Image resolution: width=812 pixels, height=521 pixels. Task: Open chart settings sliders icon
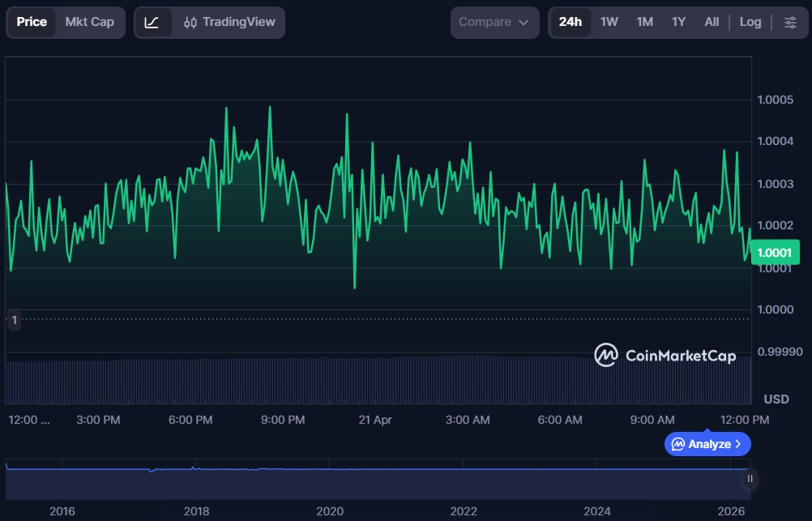click(x=790, y=22)
